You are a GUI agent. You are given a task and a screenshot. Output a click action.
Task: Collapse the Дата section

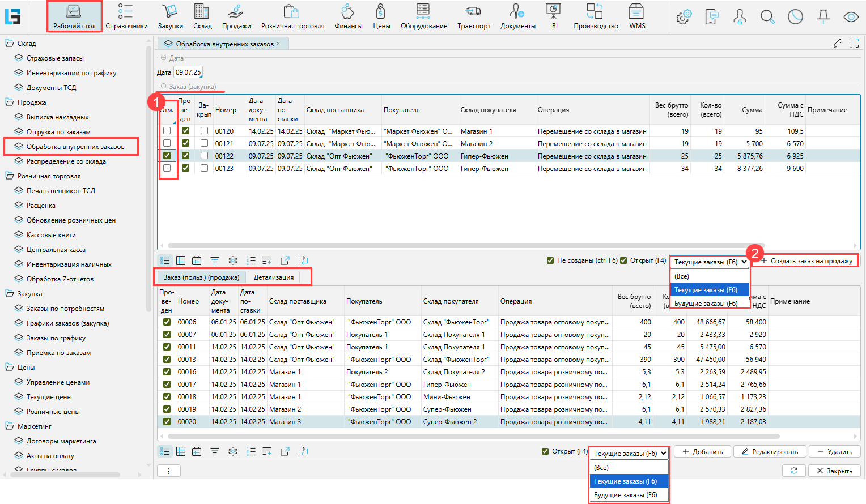point(164,58)
